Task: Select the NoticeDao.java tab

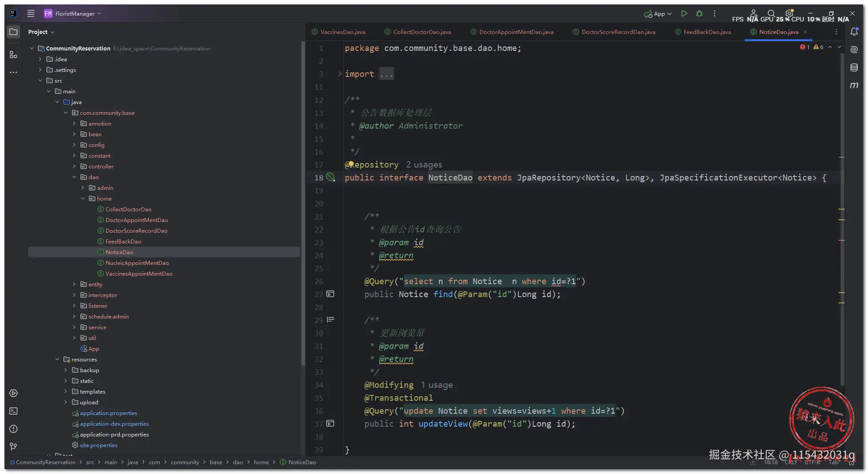Action: point(779,32)
